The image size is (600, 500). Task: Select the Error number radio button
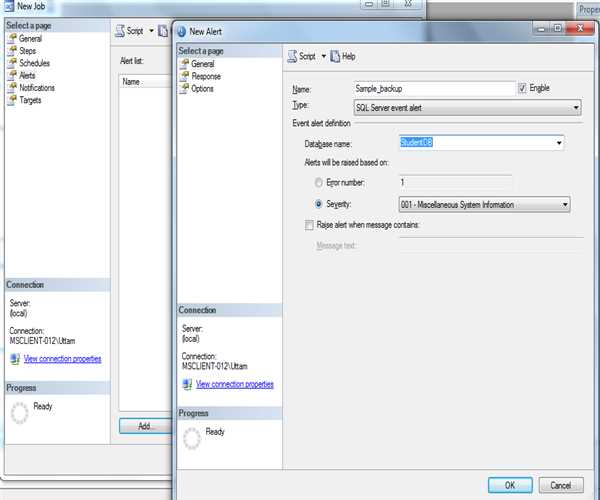319,183
